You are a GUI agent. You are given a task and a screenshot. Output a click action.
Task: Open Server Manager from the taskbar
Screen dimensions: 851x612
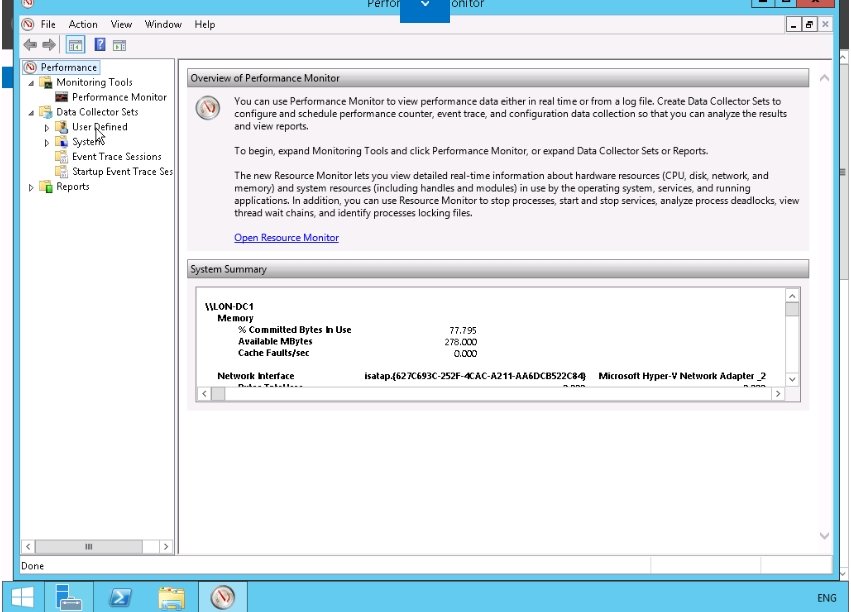(69, 598)
